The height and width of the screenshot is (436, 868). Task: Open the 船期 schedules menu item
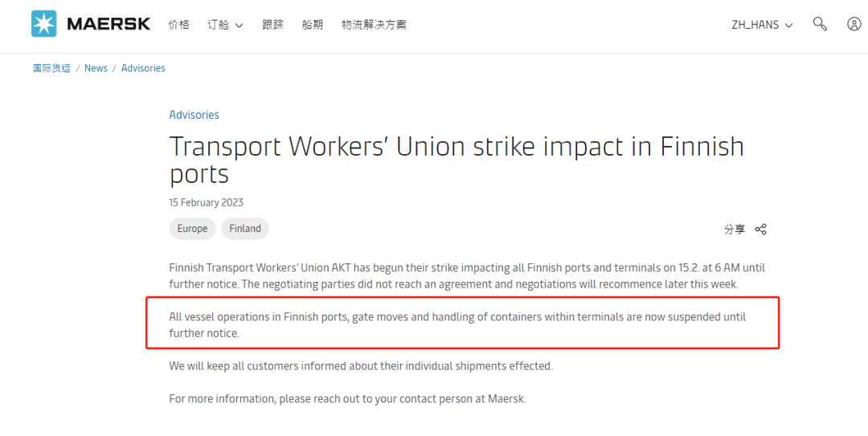pos(312,24)
